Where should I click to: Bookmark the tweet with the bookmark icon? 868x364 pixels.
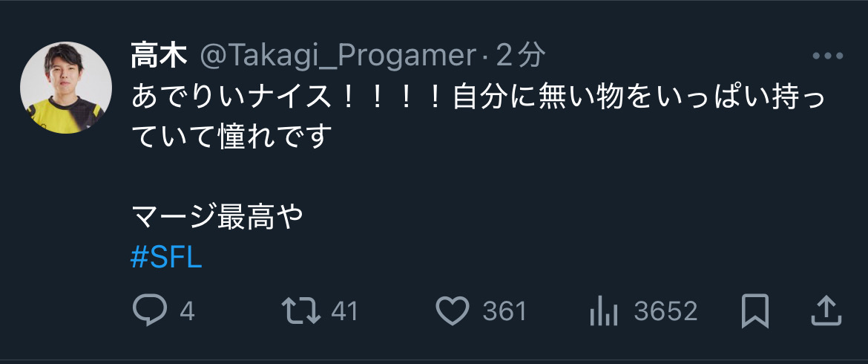(755, 311)
